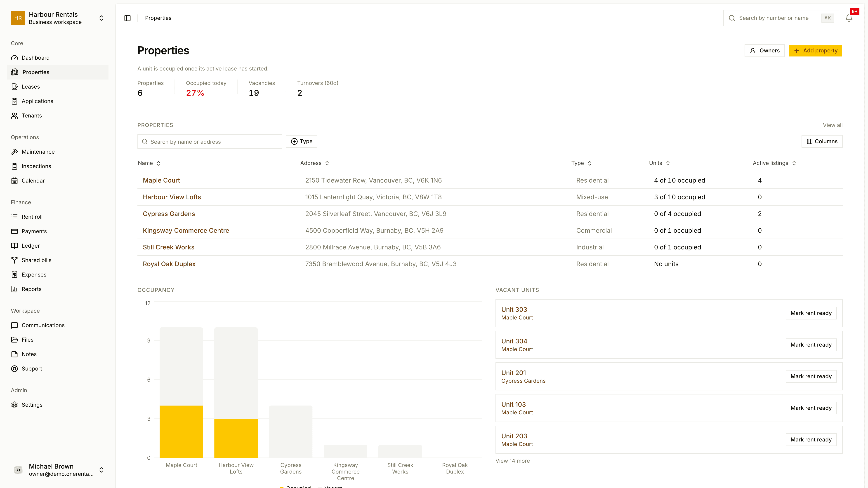Click View 14 more vacant units

[x=512, y=461]
